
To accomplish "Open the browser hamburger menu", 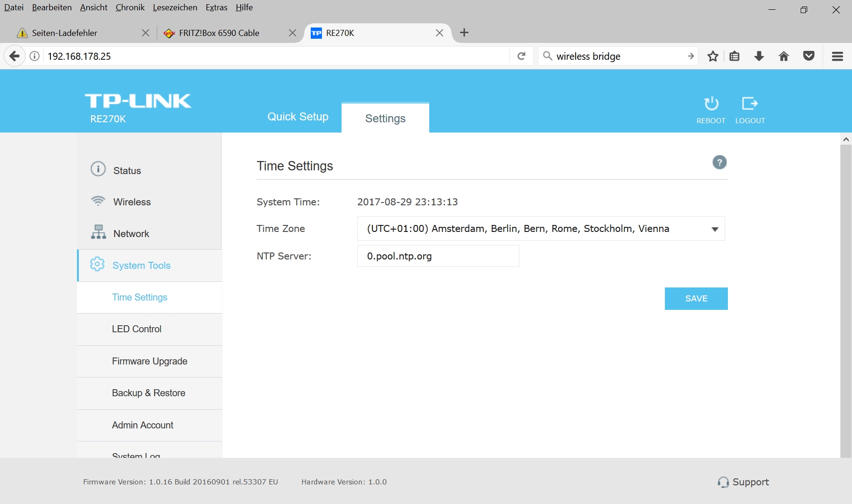I will click(838, 56).
